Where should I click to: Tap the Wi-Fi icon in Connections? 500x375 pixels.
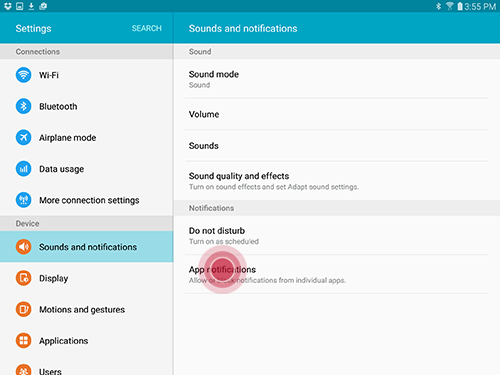coord(23,75)
